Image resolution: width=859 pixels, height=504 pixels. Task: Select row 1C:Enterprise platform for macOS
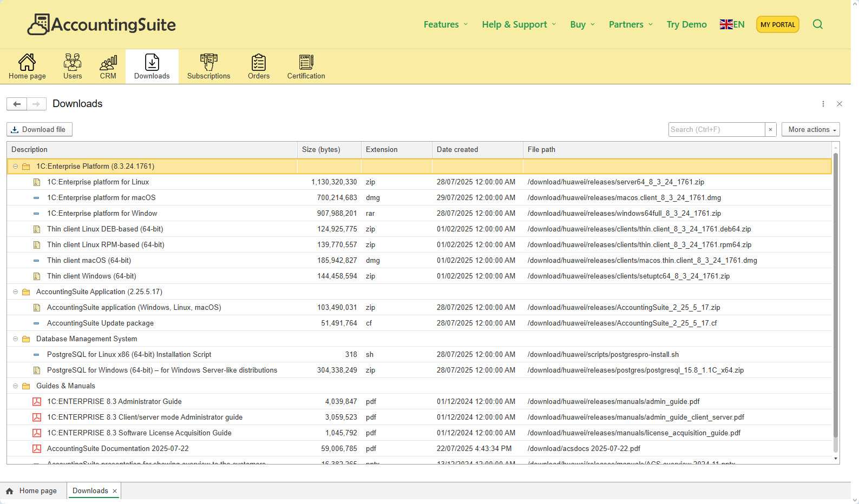[x=419, y=198]
